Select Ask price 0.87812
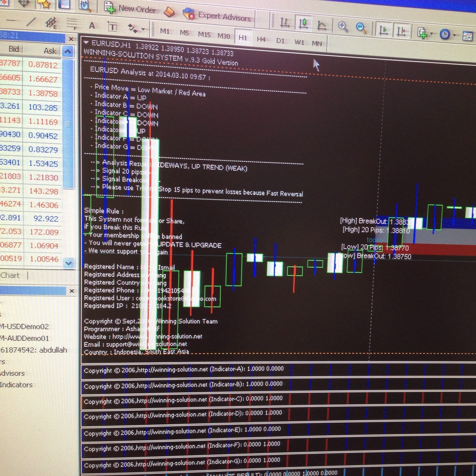The width and height of the screenshot is (476, 476). pyautogui.click(x=43, y=65)
